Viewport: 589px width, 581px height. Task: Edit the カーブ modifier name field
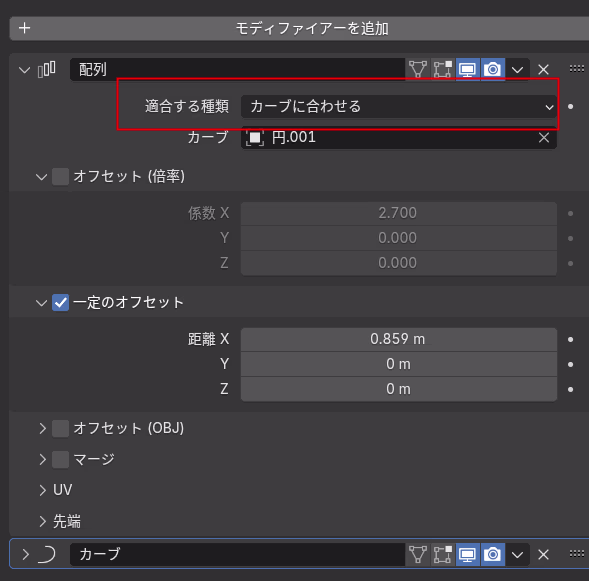237,554
